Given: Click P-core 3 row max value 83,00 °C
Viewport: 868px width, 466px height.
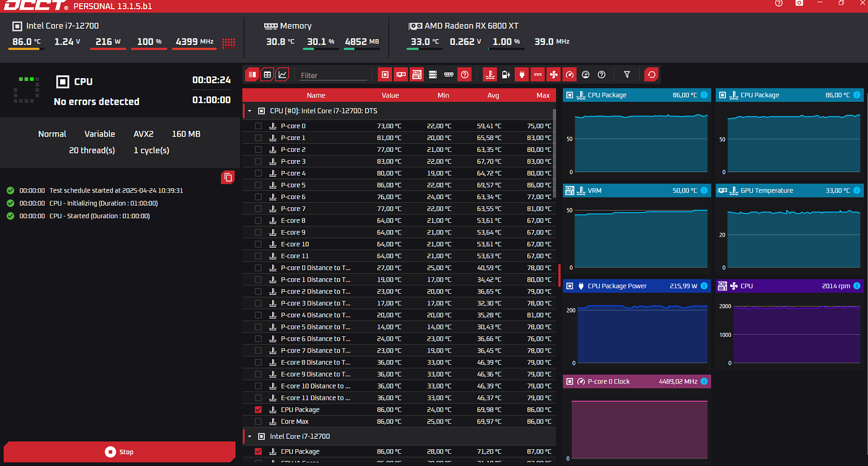Looking at the screenshot, I should (x=539, y=162).
